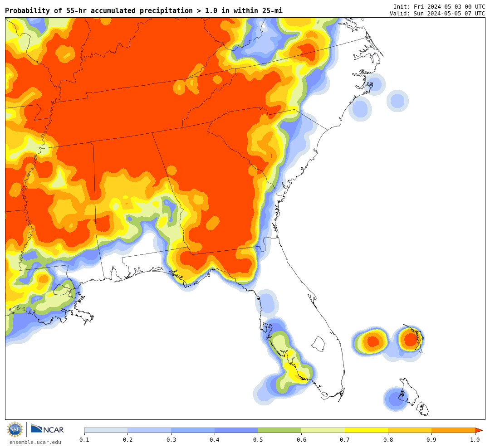
Task: Click the 0.8 colorbar tick label
Action: tap(388, 440)
